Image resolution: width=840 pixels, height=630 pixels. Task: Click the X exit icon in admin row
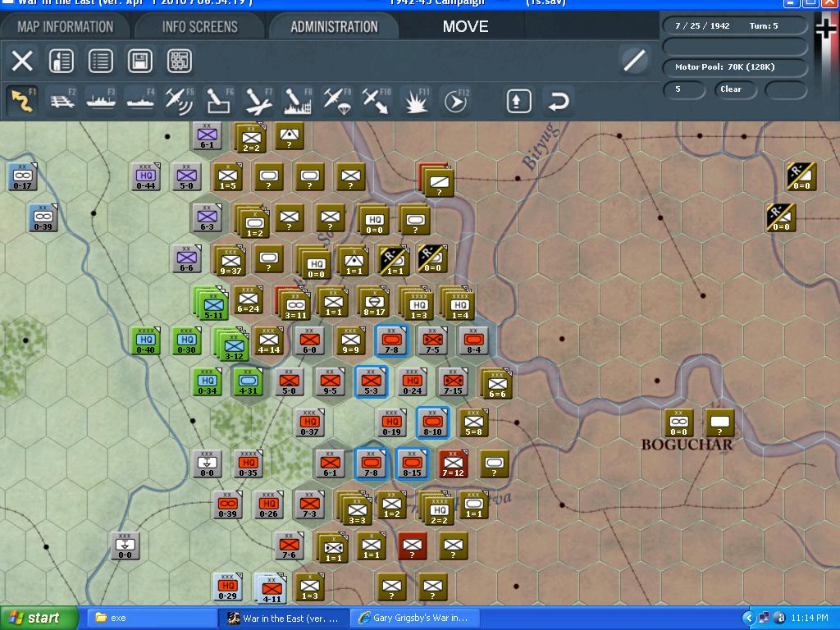click(22, 61)
